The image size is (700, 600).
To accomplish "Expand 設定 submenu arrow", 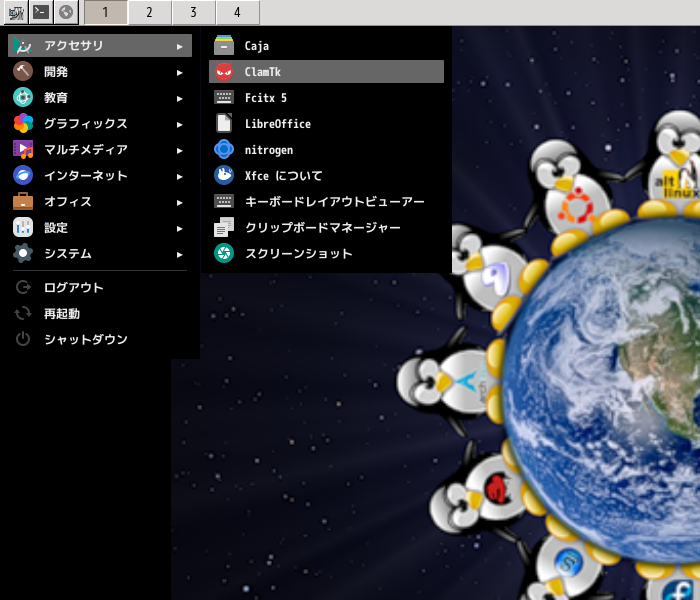I will (179, 229).
